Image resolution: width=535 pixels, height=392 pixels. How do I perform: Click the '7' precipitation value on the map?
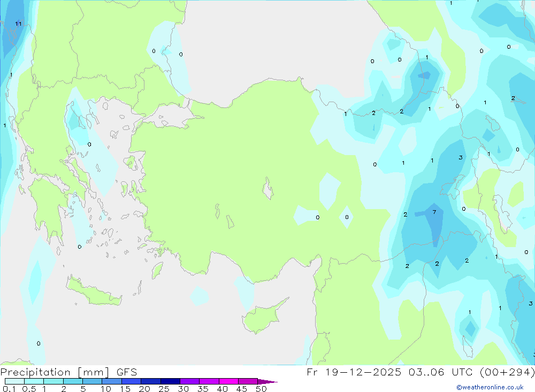(434, 212)
